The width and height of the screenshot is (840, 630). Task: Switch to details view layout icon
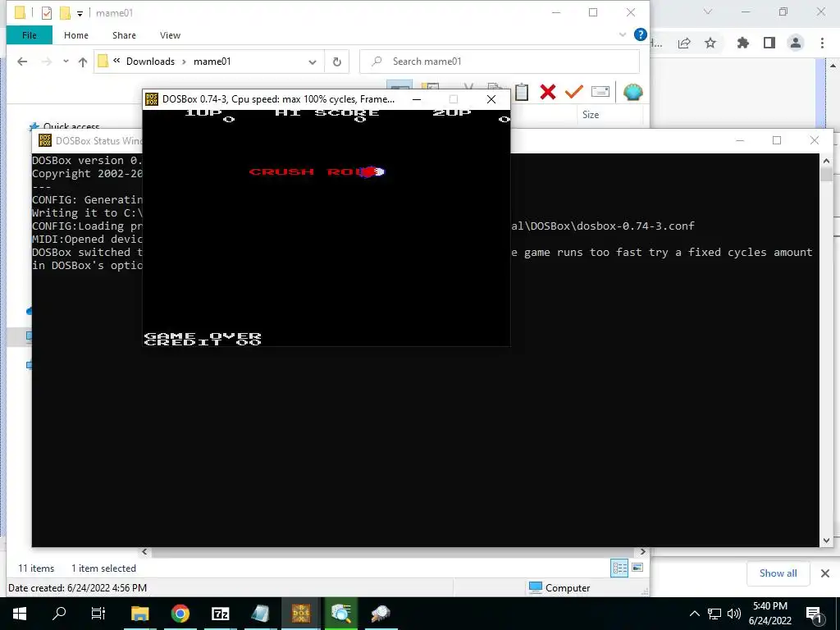(x=619, y=568)
